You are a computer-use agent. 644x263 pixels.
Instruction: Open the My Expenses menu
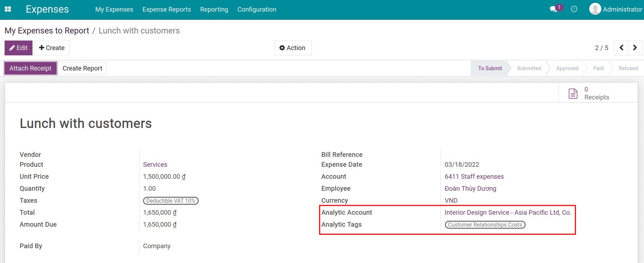pos(114,10)
